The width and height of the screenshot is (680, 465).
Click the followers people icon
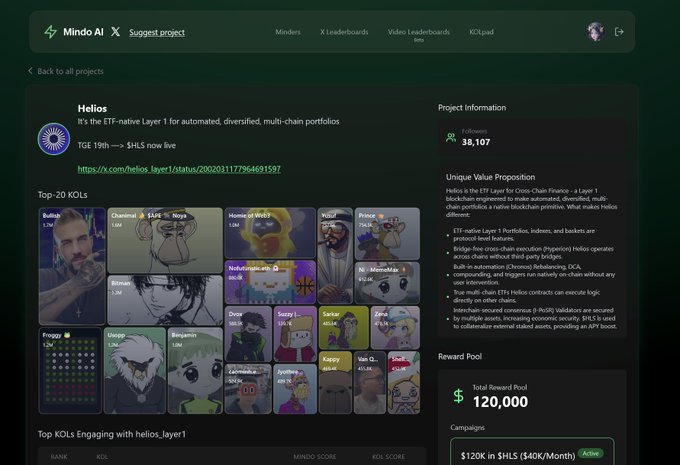[x=451, y=137]
